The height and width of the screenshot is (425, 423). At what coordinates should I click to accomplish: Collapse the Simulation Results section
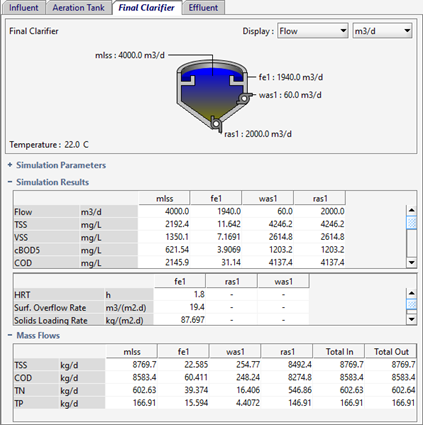53,182
